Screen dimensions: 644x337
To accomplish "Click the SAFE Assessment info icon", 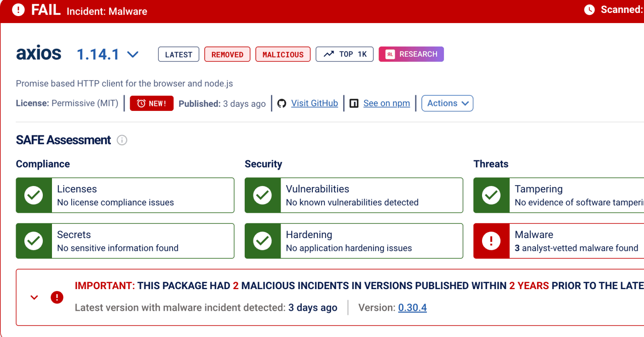I will tap(122, 140).
